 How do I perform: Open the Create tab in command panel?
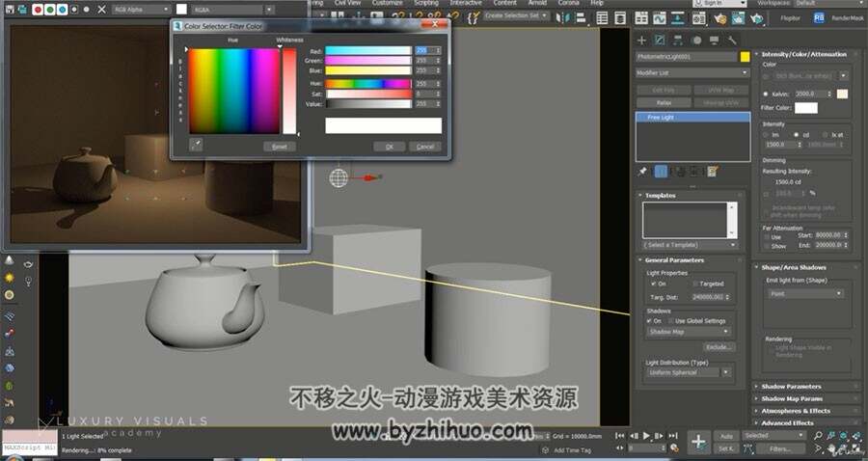tap(641, 40)
